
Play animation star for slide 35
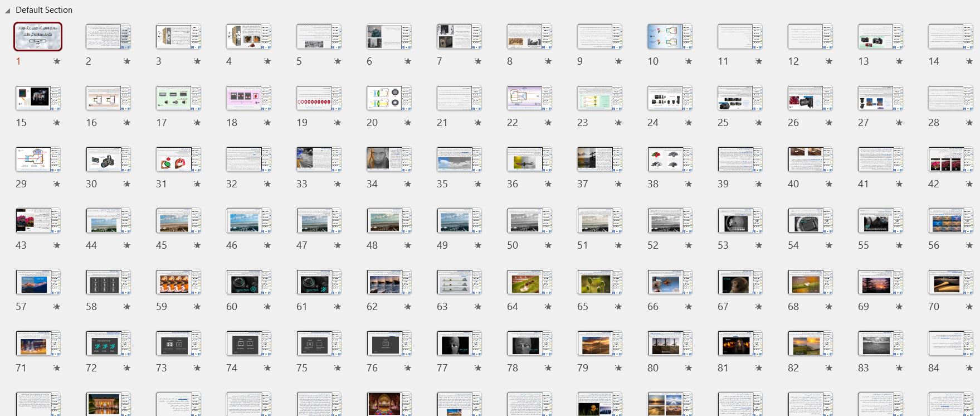[478, 184]
